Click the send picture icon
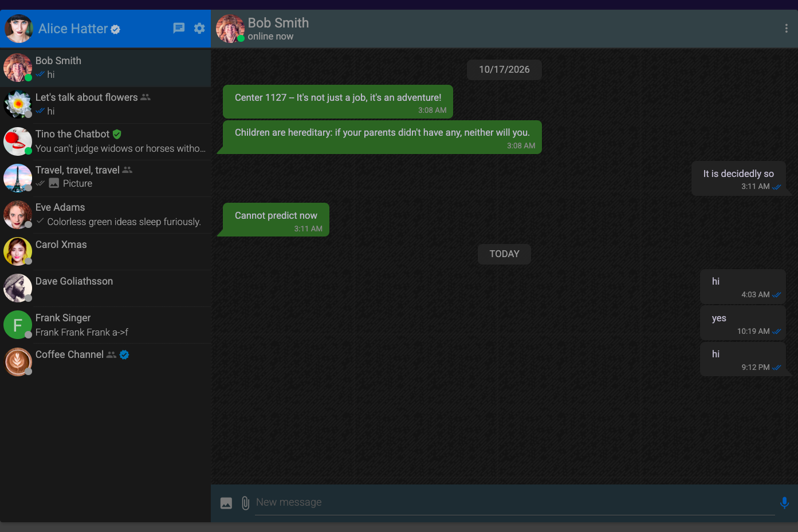 226,503
